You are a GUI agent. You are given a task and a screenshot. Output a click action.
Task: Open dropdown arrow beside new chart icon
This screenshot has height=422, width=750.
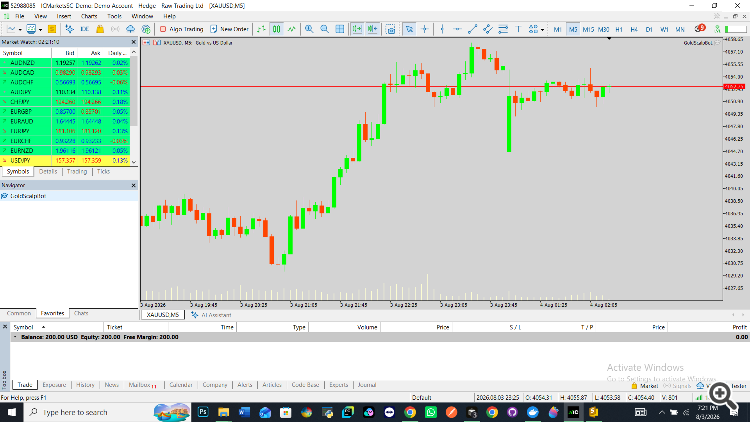pyautogui.click(x=20, y=30)
